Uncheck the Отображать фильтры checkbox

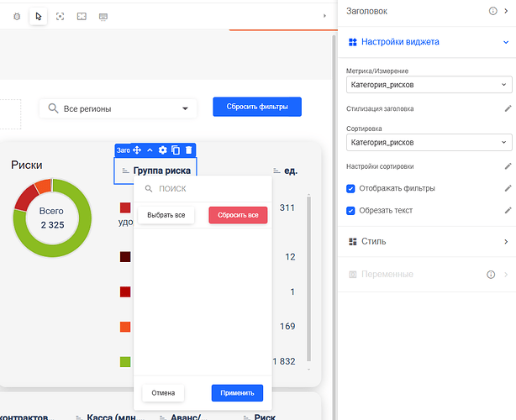coord(351,188)
